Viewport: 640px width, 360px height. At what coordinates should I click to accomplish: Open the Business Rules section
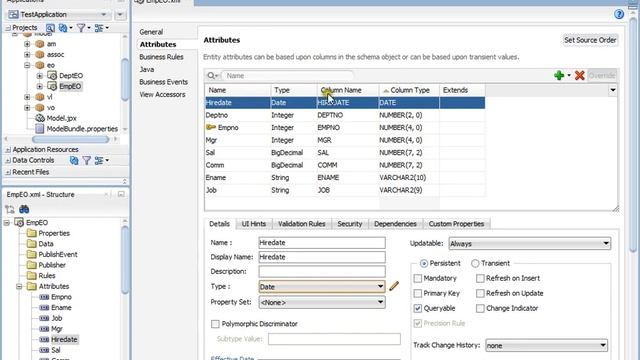coord(161,57)
